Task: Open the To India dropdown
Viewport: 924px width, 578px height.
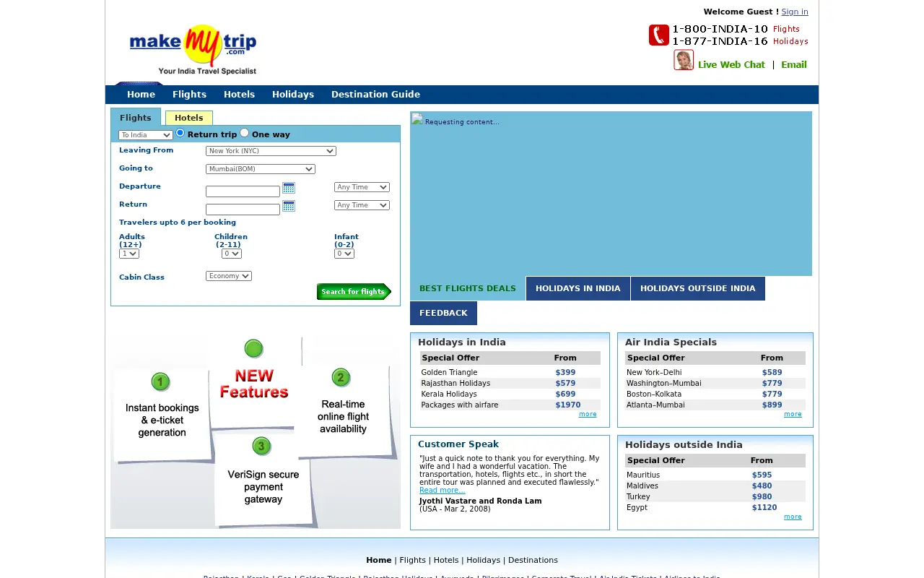Action: [146, 135]
